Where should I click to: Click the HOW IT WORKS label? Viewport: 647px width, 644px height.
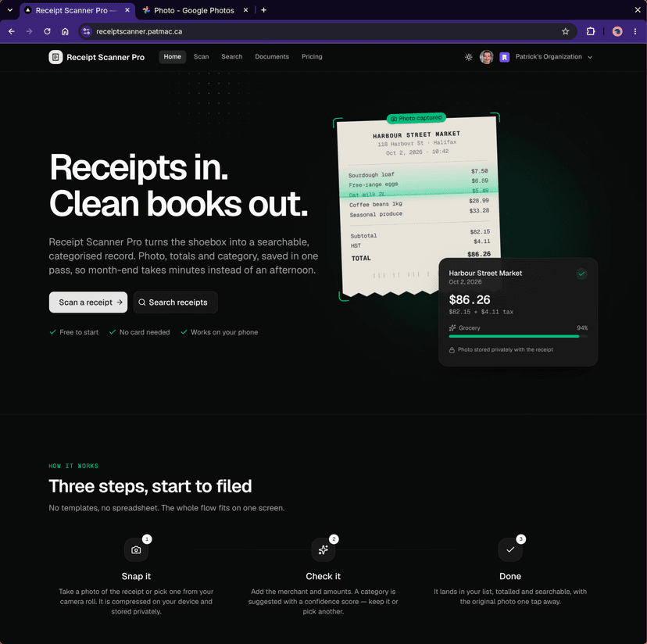pyautogui.click(x=73, y=466)
